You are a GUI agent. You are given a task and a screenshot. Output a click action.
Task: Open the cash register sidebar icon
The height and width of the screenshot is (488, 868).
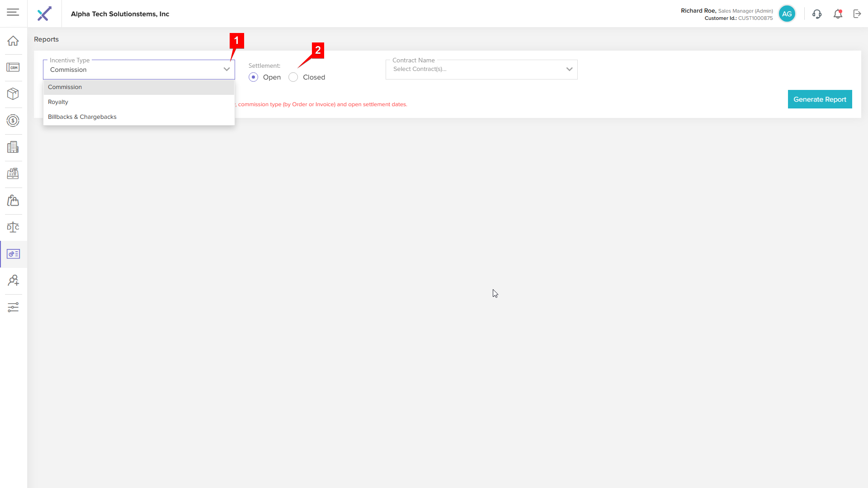click(13, 174)
